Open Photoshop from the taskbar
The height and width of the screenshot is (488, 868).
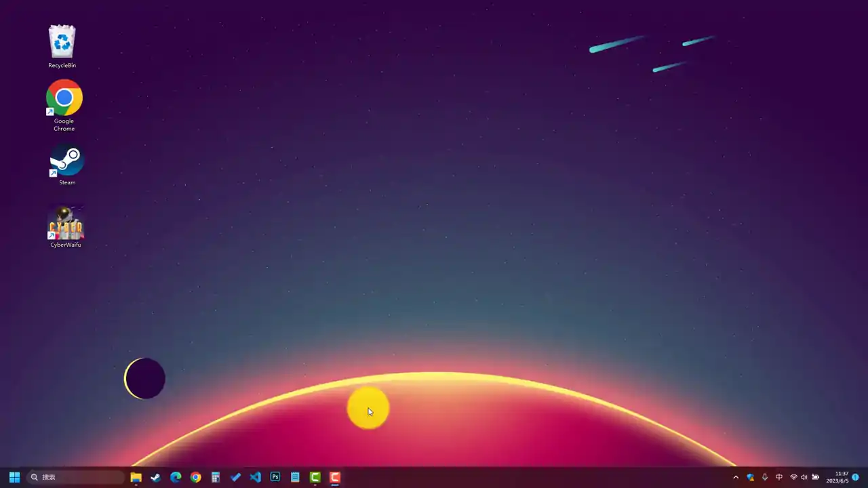pyautogui.click(x=275, y=477)
